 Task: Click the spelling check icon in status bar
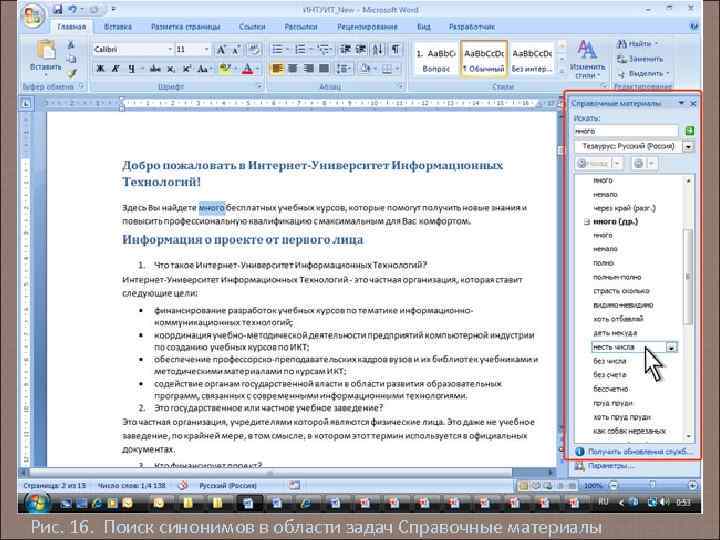click(x=183, y=485)
